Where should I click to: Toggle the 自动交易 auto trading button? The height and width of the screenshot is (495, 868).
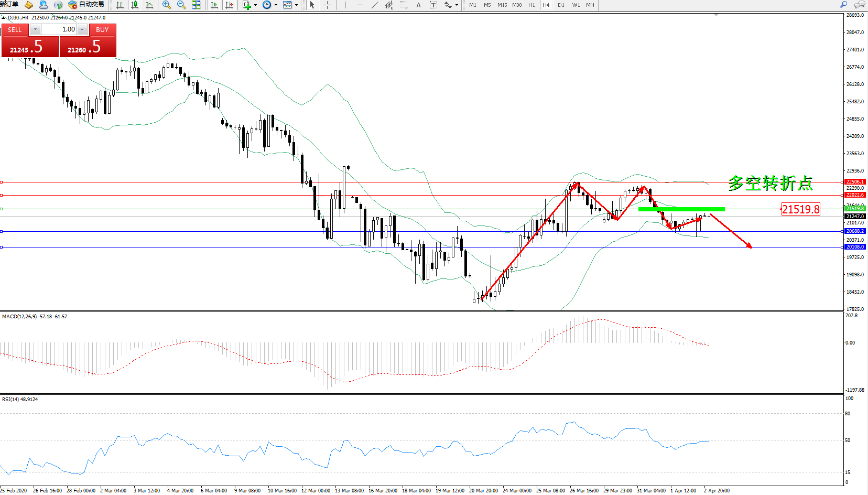(x=86, y=5)
